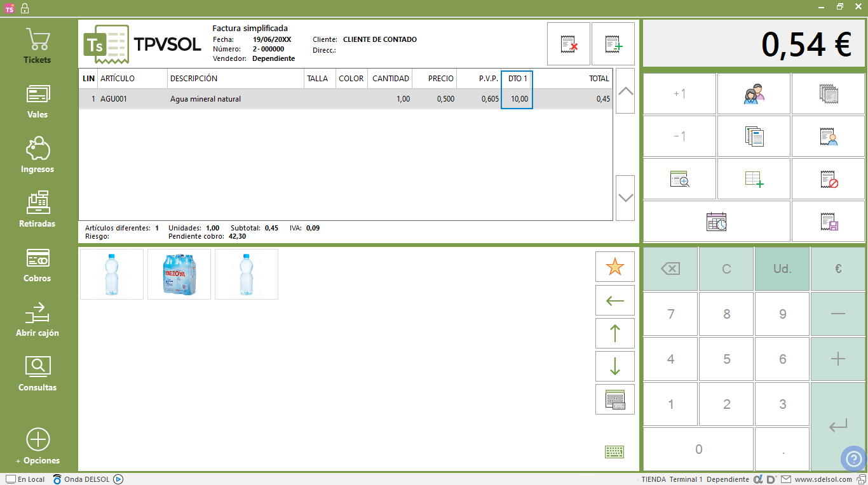Screen dimensions: 868x485
Task: Click the plus key on keypad
Action: (838, 359)
